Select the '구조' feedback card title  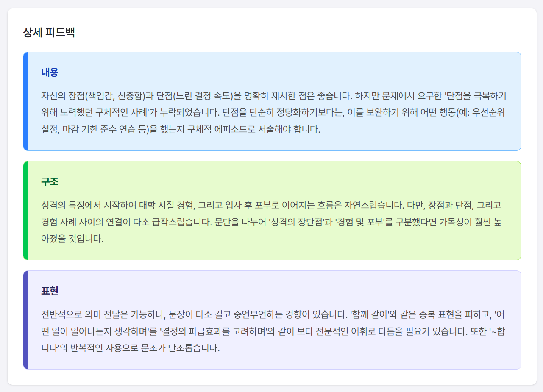pyautogui.click(x=50, y=182)
